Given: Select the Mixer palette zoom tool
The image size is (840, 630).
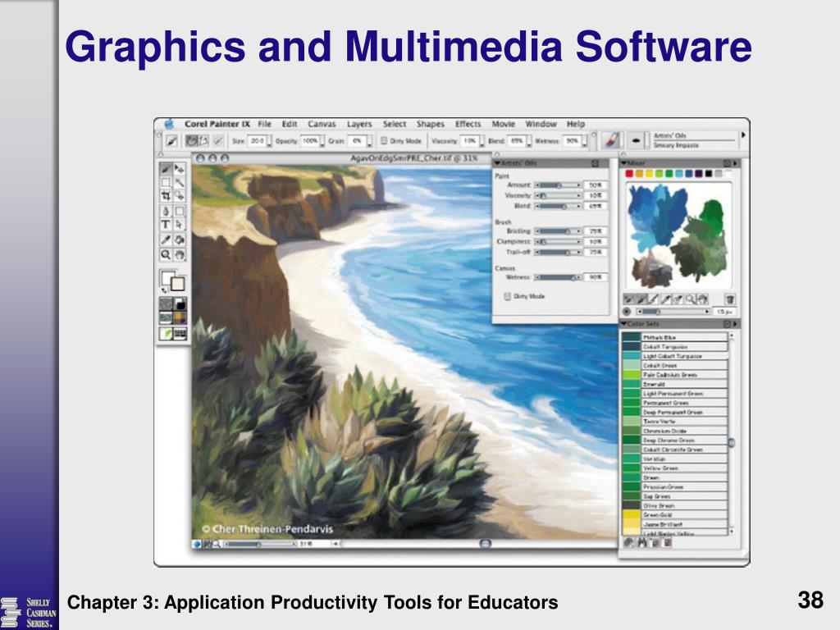Looking at the screenshot, I should pyautogui.click(x=691, y=299).
